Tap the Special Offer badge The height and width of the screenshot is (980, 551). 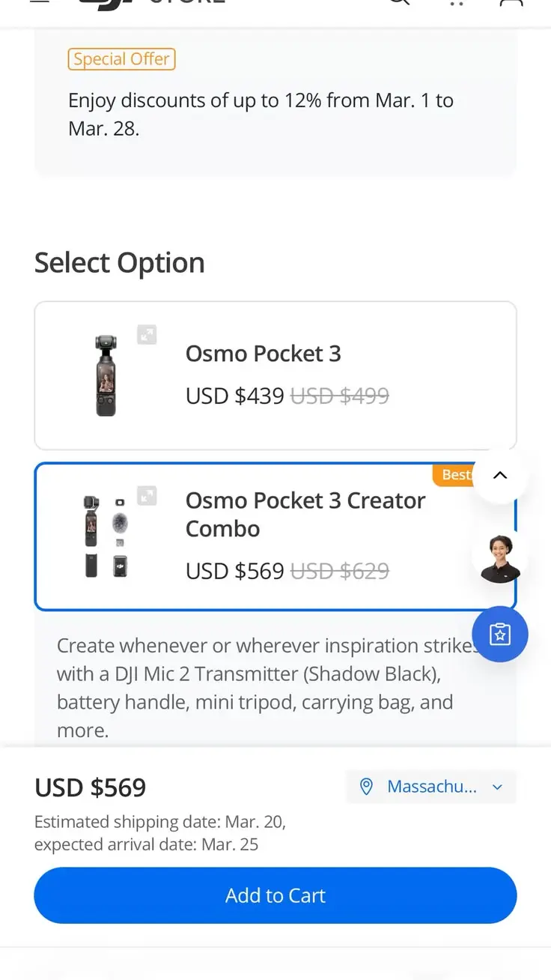121,59
